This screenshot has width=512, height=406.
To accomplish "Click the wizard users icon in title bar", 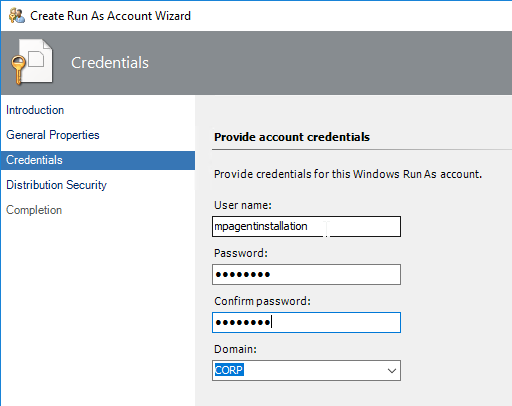I will (17, 16).
